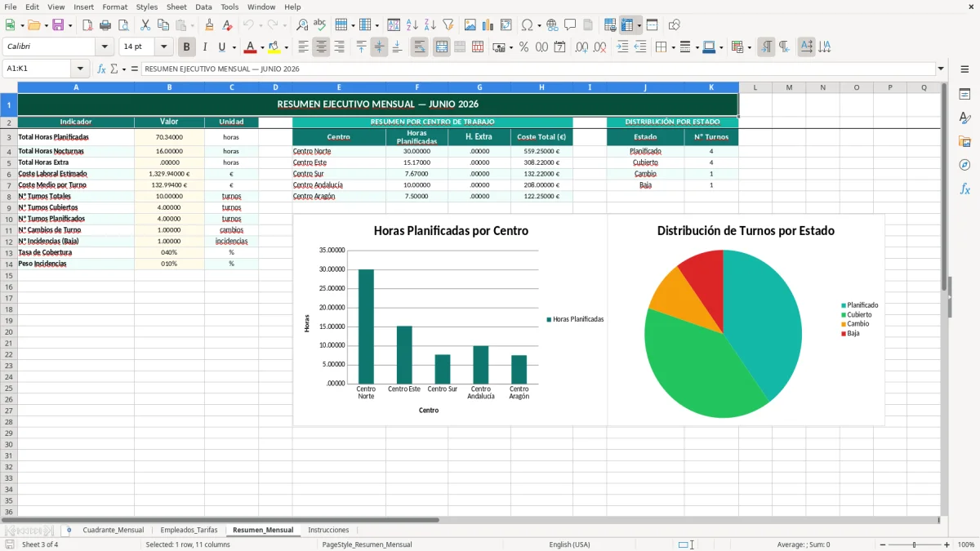Image resolution: width=980 pixels, height=551 pixels.
Task: Format as percent icon
Action: (x=523, y=47)
